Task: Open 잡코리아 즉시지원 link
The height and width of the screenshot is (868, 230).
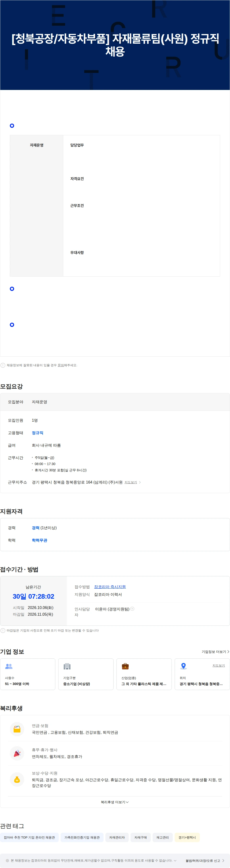Action: 110,587
